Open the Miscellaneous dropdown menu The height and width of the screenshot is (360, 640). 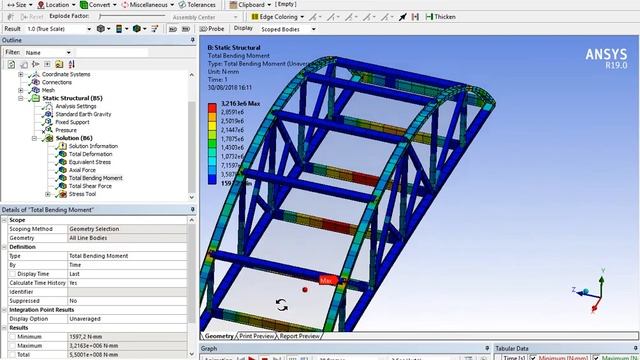coord(148,5)
